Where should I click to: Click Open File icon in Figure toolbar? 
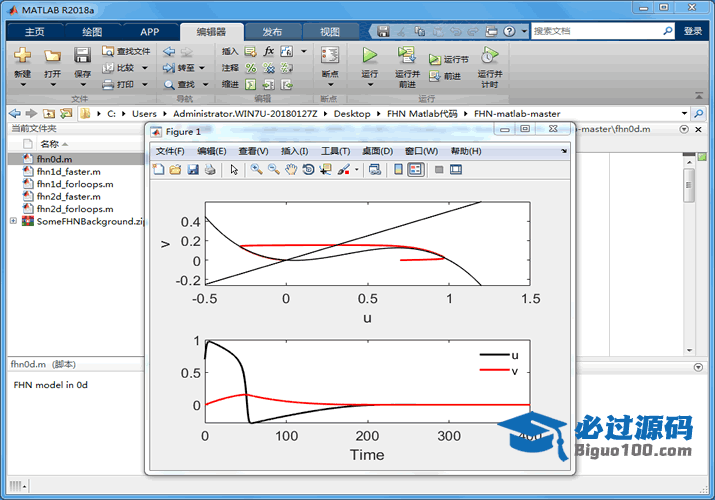tap(176, 170)
